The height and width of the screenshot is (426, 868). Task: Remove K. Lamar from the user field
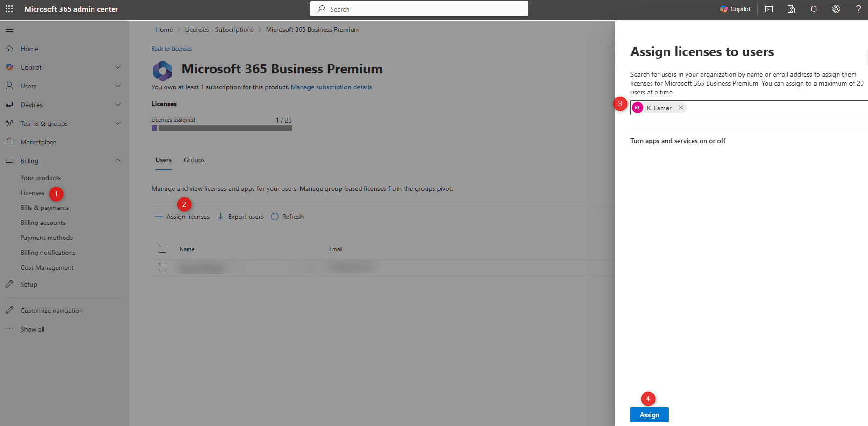point(681,108)
